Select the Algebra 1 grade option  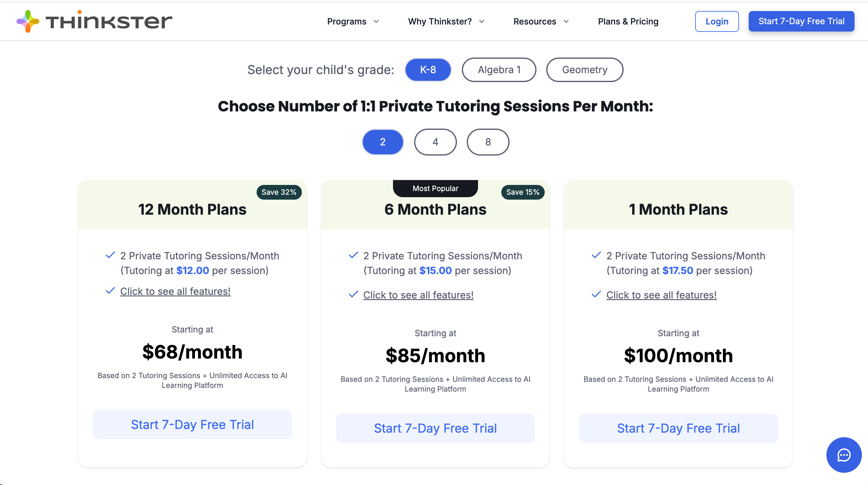click(x=499, y=70)
